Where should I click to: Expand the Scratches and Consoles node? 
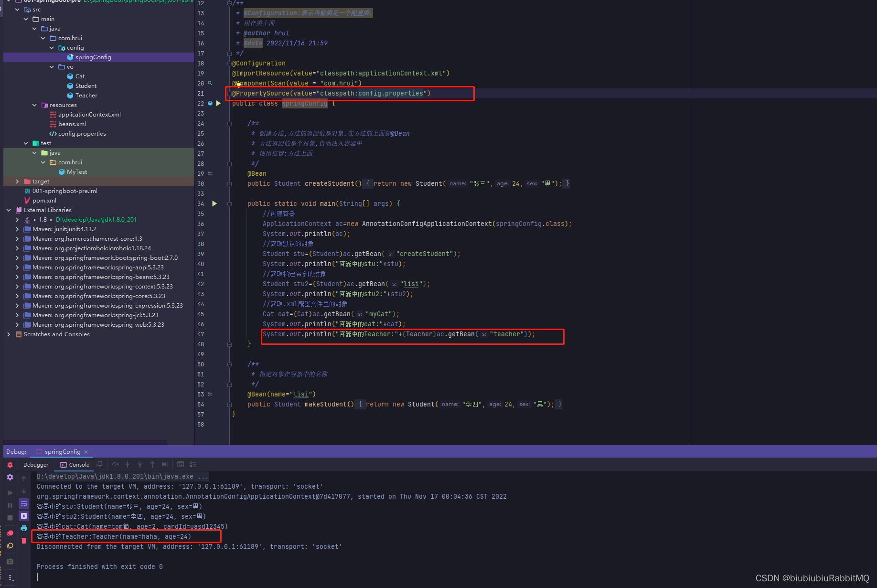9,334
